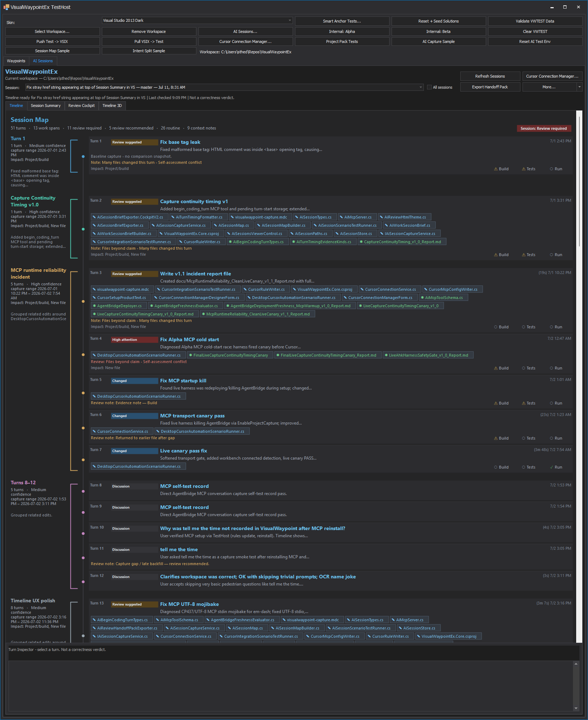Click the Push Test -> VSIX button
Viewport: 588px width, 720px height.
52,41
